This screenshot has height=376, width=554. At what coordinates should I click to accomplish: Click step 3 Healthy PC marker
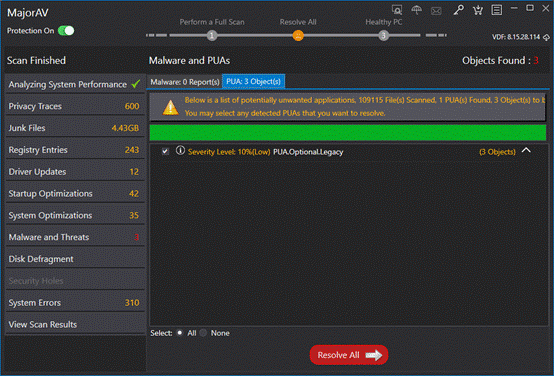click(x=383, y=35)
